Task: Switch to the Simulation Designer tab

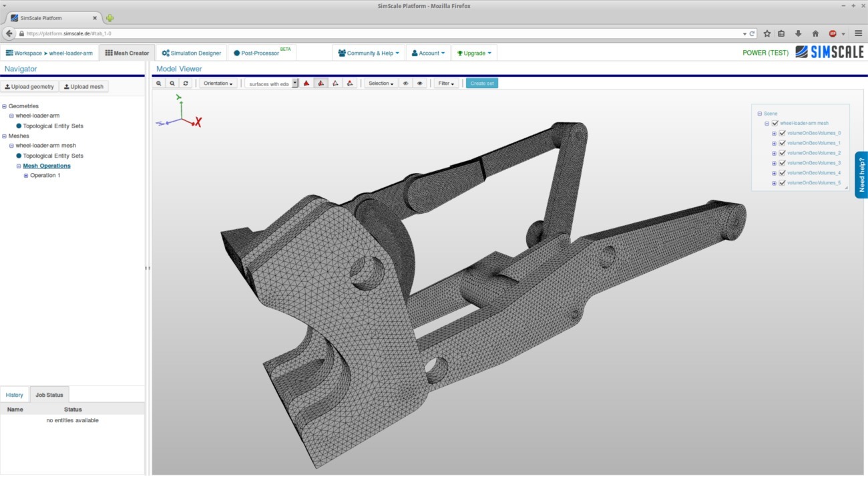Action: point(192,53)
